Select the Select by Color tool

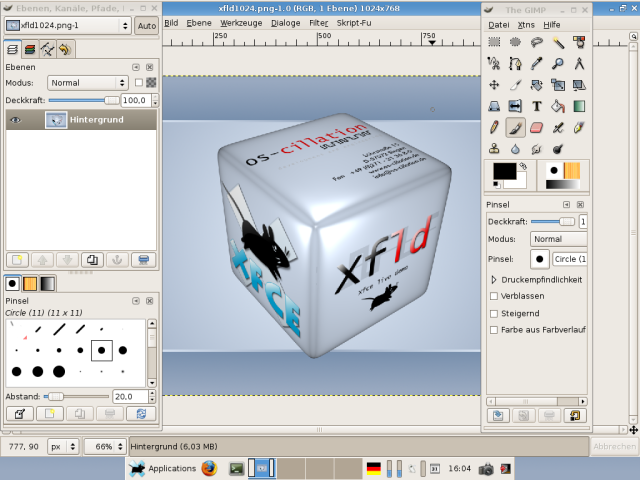point(579,42)
